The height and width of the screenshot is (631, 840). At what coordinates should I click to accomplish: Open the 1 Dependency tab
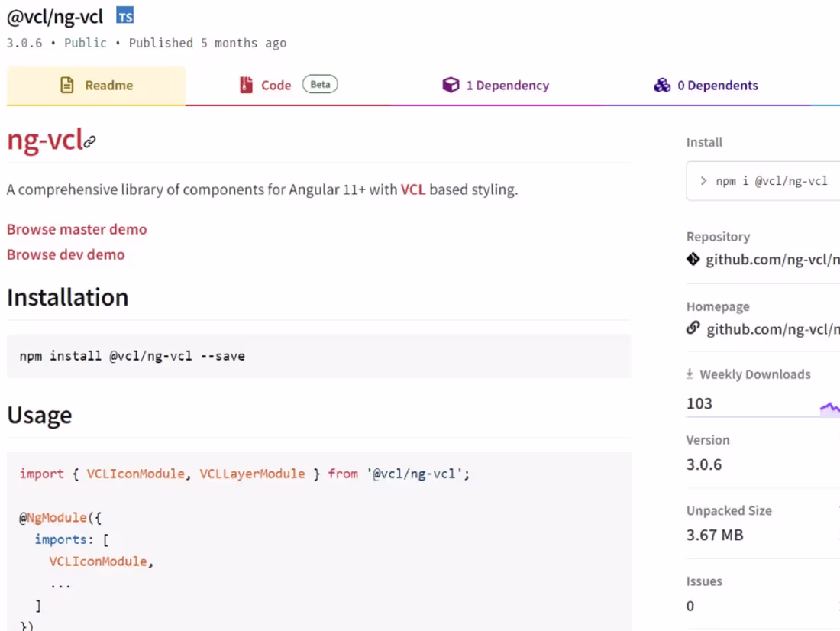[x=508, y=85]
